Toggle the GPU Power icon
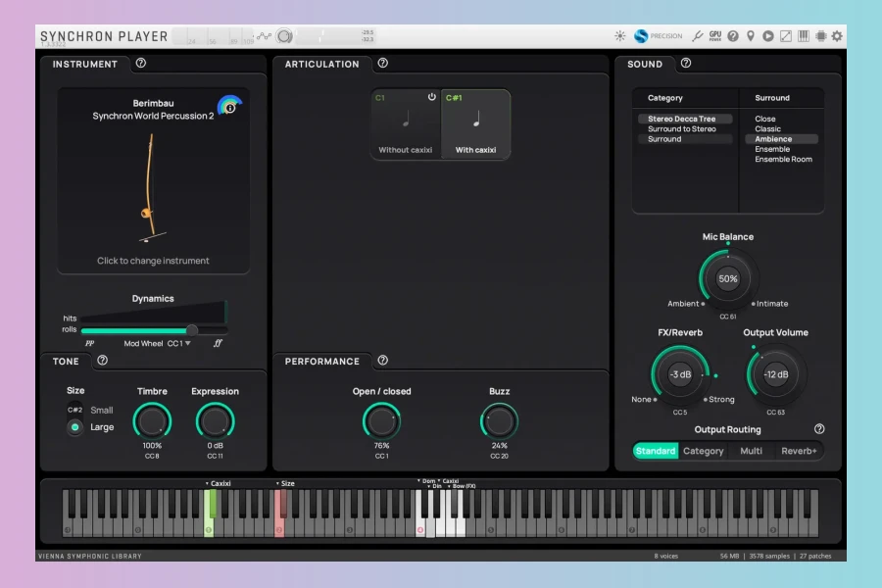The width and height of the screenshot is (882, 588). pos(715,36)
